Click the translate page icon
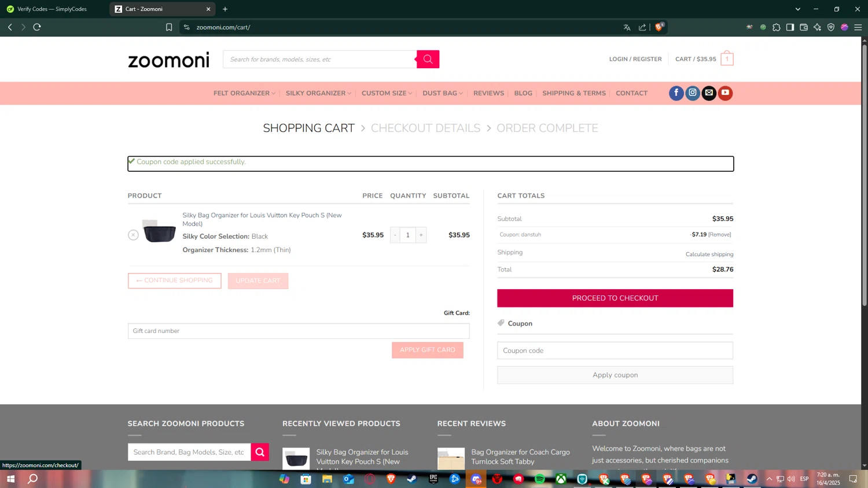 [x=627, y=27]
